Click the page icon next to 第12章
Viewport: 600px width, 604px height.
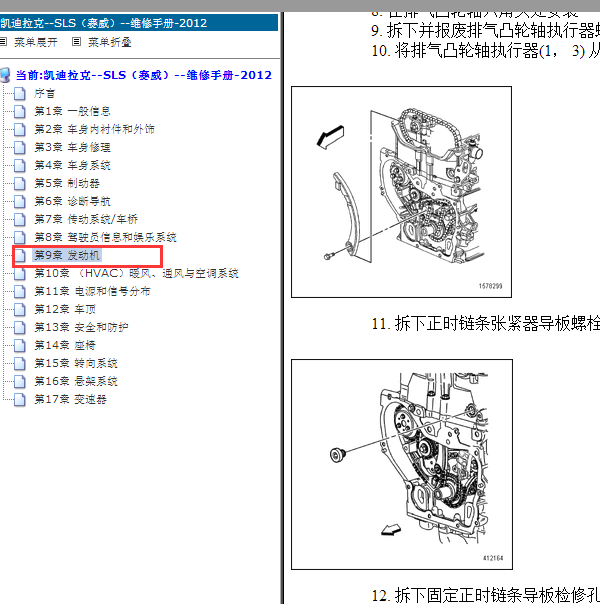pyautogui.click(x=20, y=309)
